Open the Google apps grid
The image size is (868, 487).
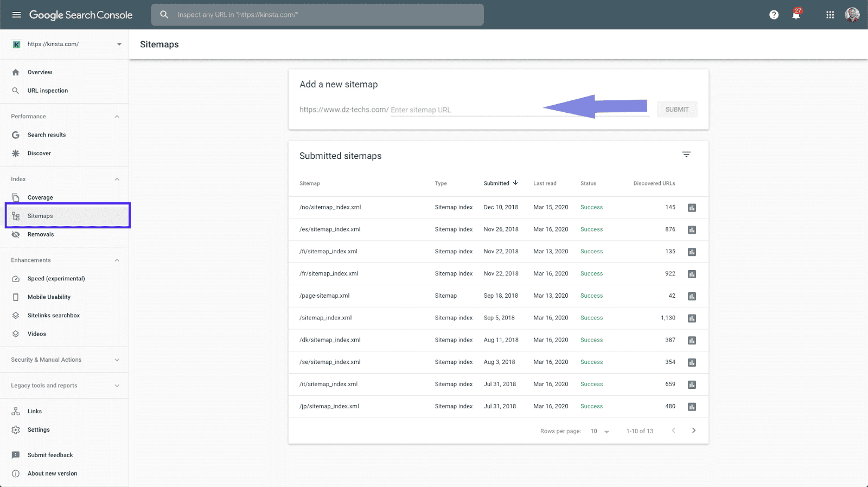pyautogui.click(x=830, y=15)
